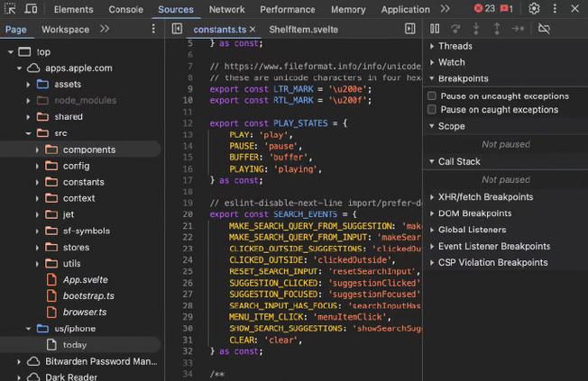588x381 pixels.
Task: Open the today file under us/iphone
Action: (75, 345)
